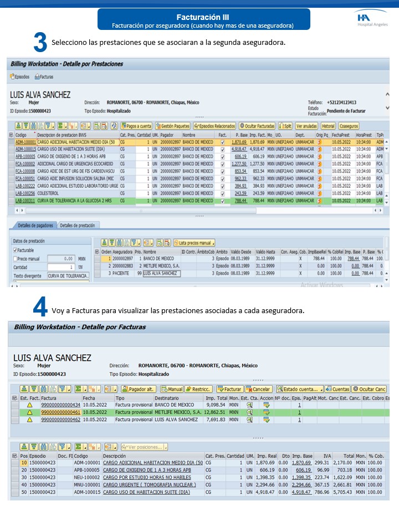Check the Precio manual checkbox

click(x=15, y=259)
